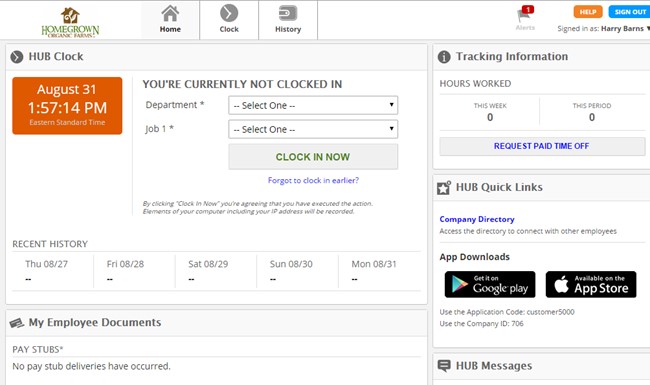Open the Home tab house icon
The width and height of the screenshot is (650, 385).
(170, 13)
